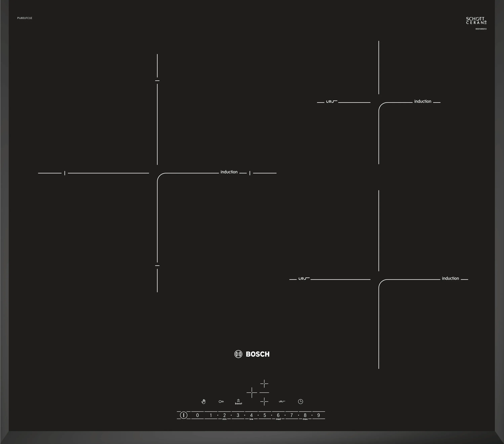Tap the frying sensor icon in controls
The height and width of the screenshot is (444, 504).
click(282, 401)
